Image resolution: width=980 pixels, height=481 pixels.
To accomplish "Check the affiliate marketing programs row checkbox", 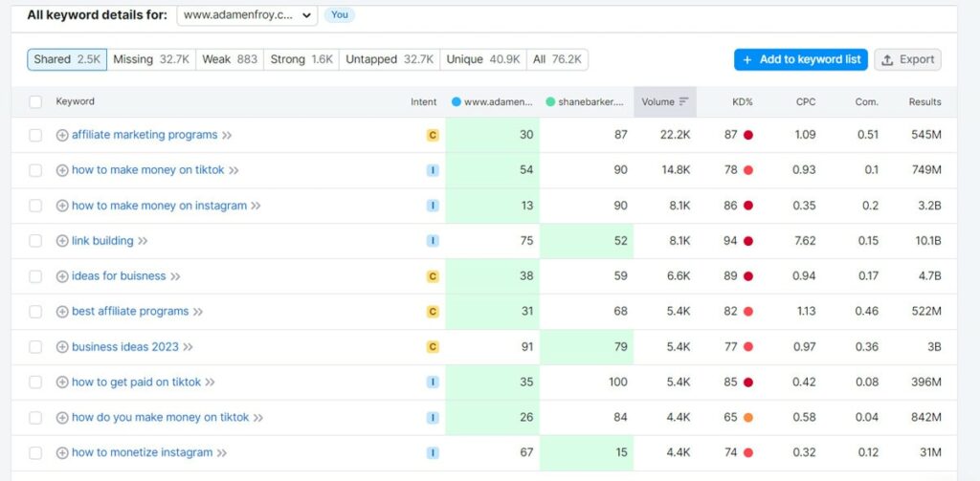I will coord(35,135).
